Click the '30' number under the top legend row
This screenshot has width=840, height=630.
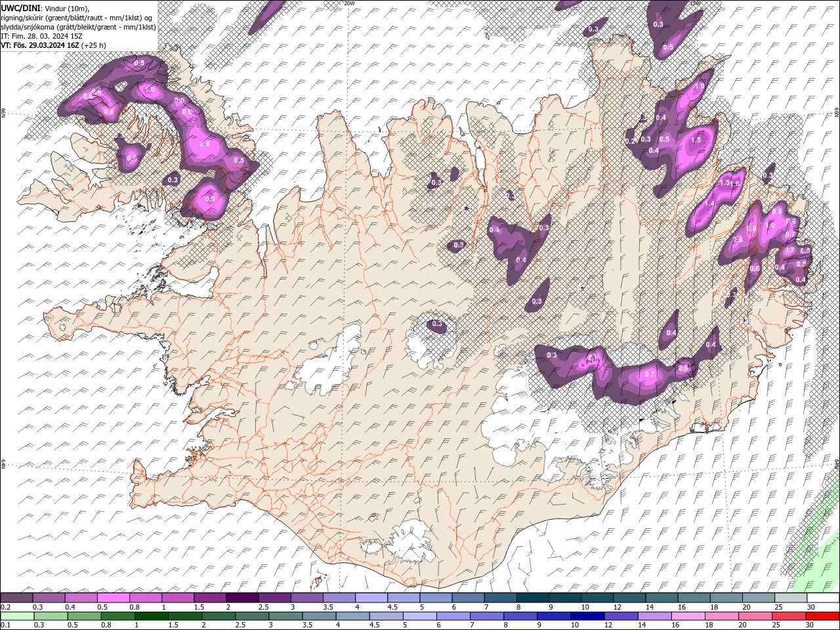pyautogui.click(x=810, y=607)
